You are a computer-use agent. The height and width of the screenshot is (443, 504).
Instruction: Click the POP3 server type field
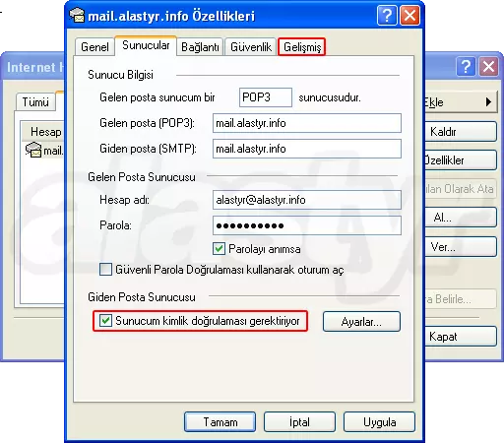click(266, 97)
